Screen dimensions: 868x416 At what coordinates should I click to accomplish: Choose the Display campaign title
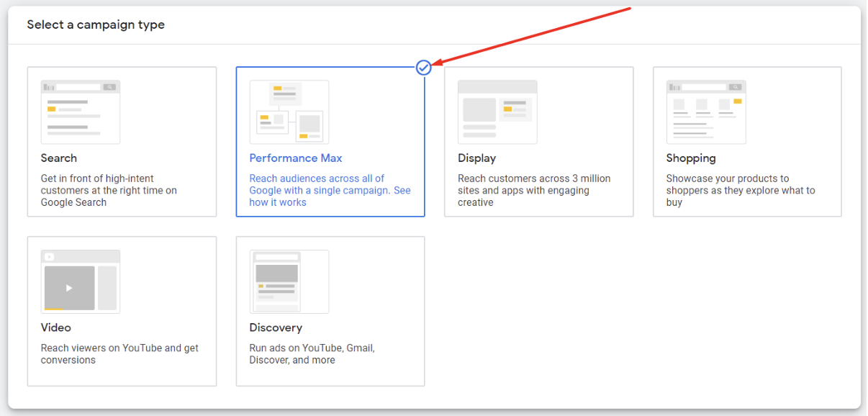coord(477,158)
